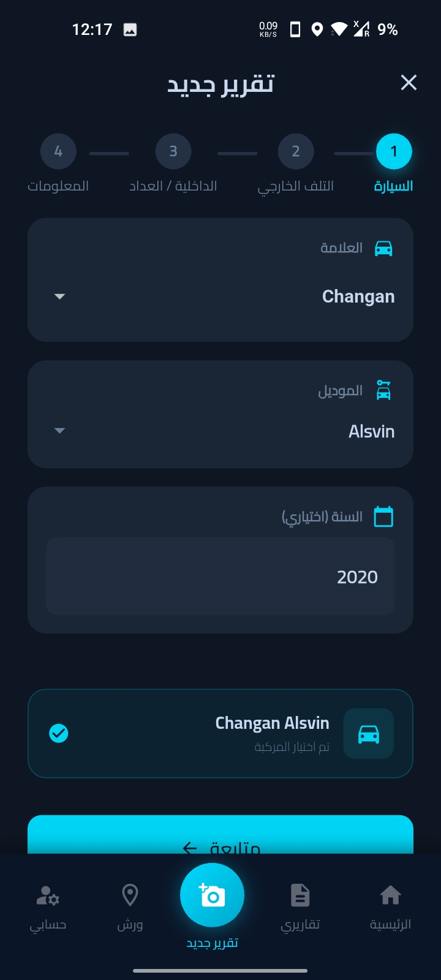Toggle the checkmark on Changan Alsvin card

click(59, 733)
